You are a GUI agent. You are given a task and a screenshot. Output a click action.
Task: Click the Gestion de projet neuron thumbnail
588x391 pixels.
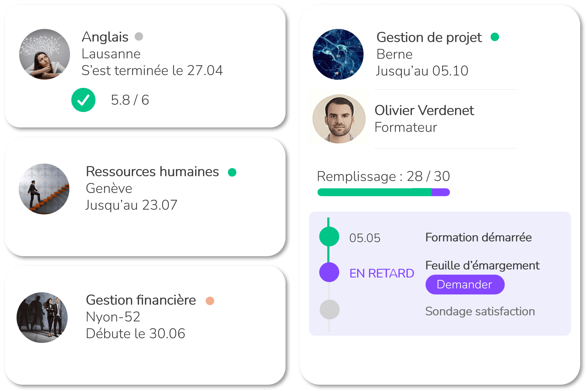pyautogui.click(x=338, y=54)
